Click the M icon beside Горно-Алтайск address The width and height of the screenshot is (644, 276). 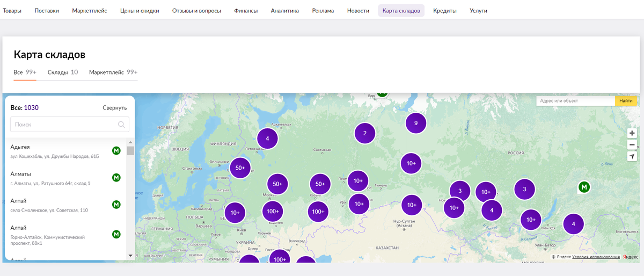click(116, 234)
